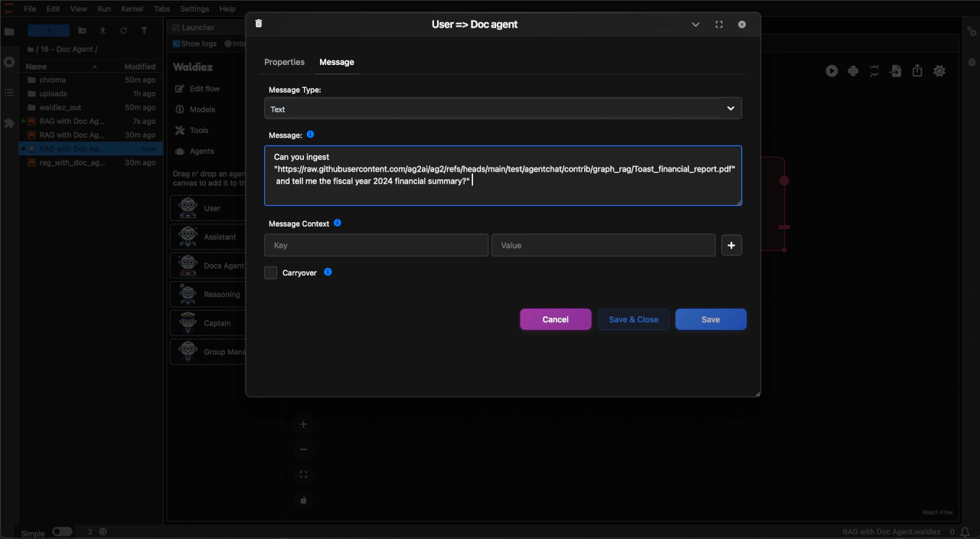This screenshot has width=980, height=539.
Task: Export the flow with the share icon
Action: 917,70
